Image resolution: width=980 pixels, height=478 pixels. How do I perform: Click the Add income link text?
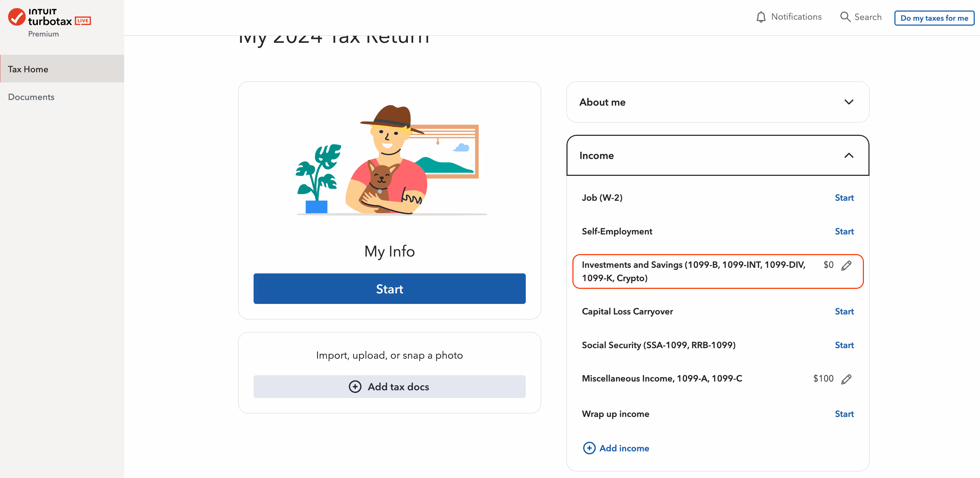click(x=624, y=448)
